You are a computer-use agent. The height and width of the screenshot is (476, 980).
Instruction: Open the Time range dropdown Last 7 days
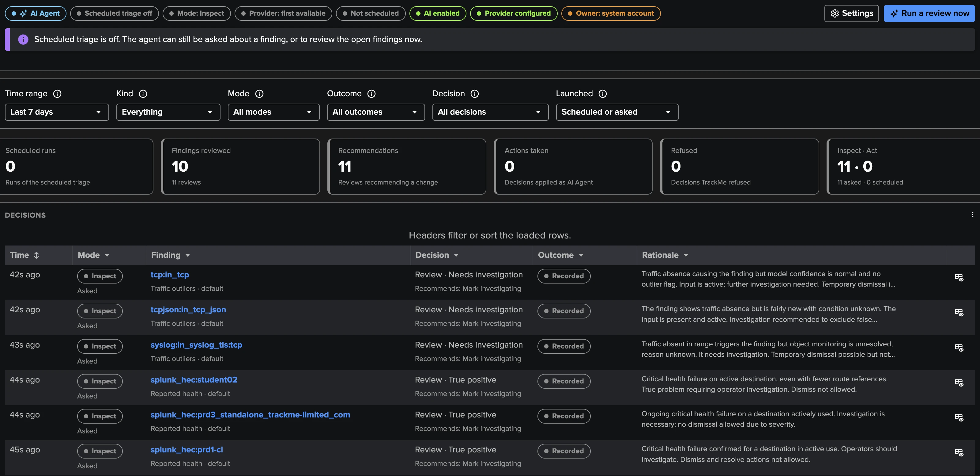point(57,112)
